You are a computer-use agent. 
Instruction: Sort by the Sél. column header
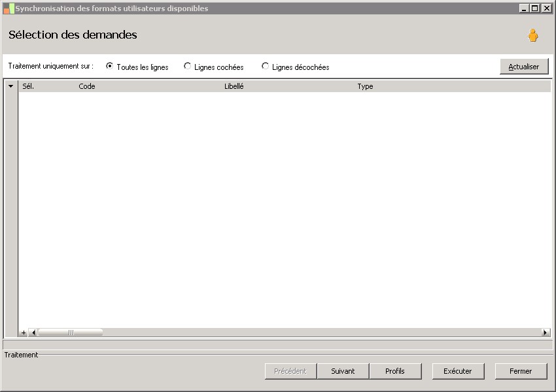28,86
